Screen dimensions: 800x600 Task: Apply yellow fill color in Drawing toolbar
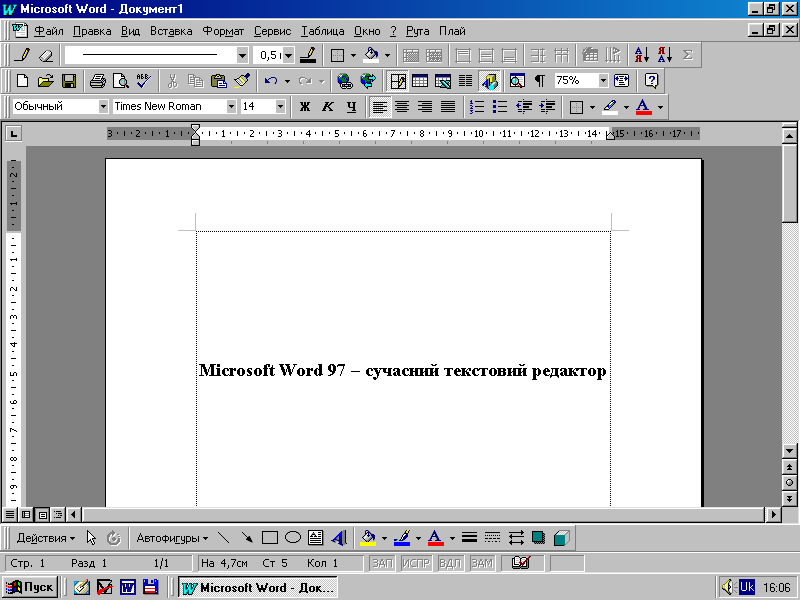click(368, 538)
